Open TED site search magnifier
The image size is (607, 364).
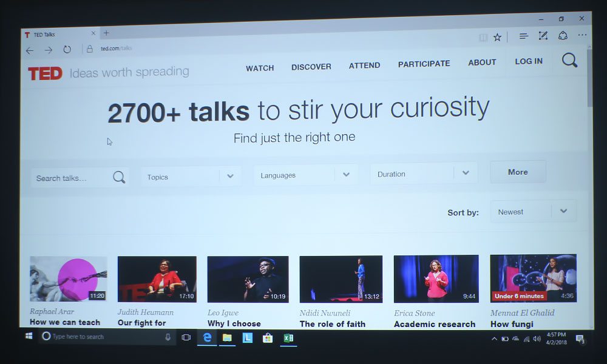click(x=569, y=60)
